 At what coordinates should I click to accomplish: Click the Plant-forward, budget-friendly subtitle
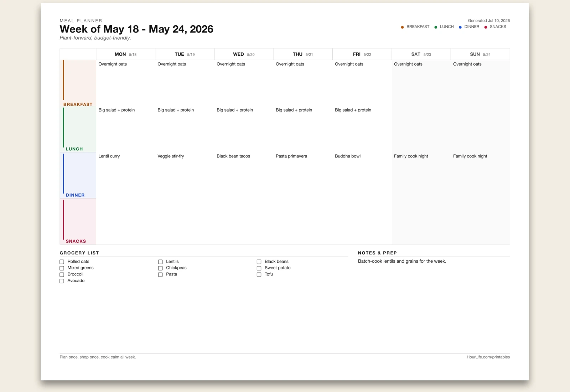[x=95, y=38]
